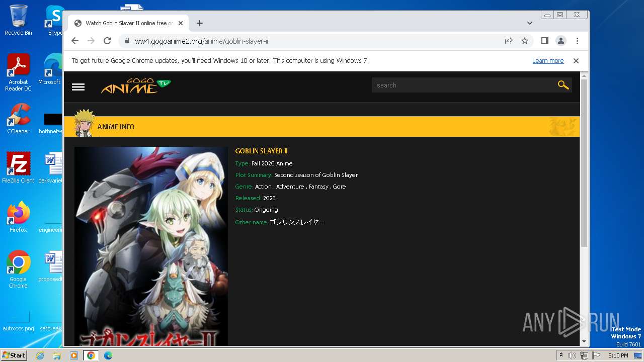This screenshot has height=362, width=644.
Task: Click the Gore genre link
Action: [339, 187]
